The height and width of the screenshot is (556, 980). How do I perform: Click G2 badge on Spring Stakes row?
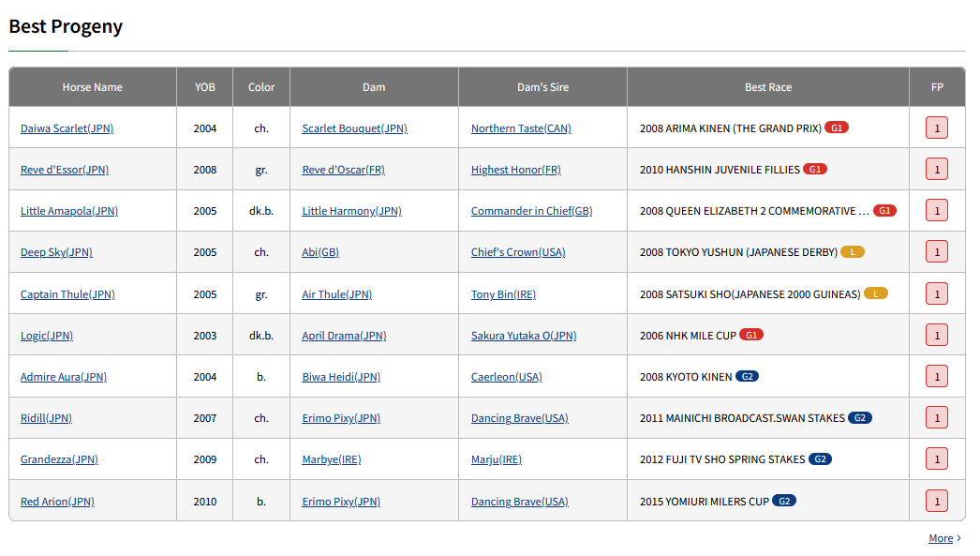[x=820, y=458]
